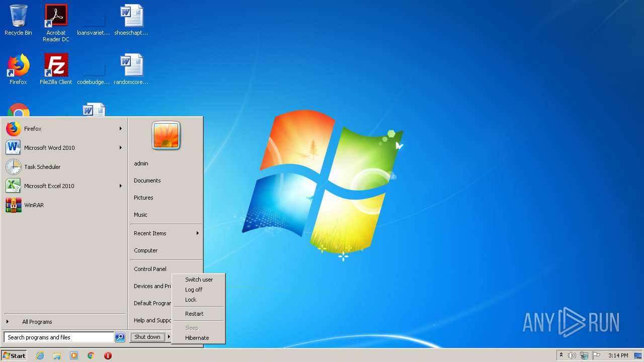Click the search magnifier icon

(120, 337)
